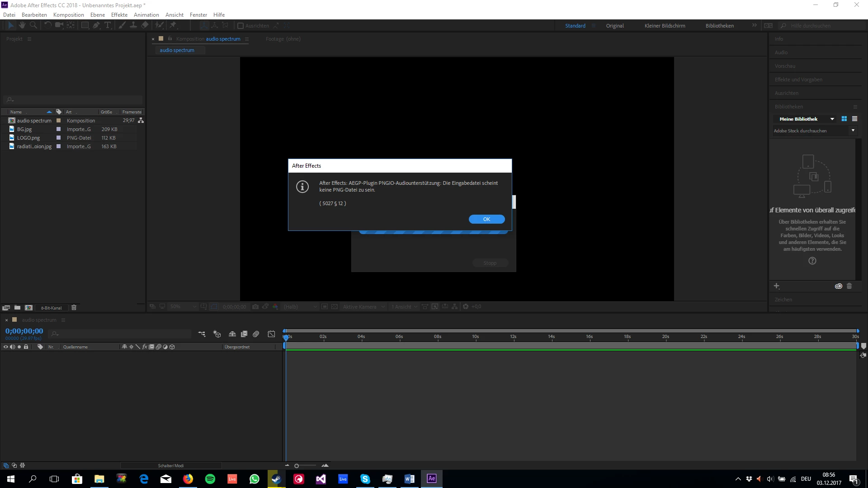The height and width of the screenshot is (488, 868).
Task: Open the Meine Bibliothek dropdown
Action: click(832, 119)
